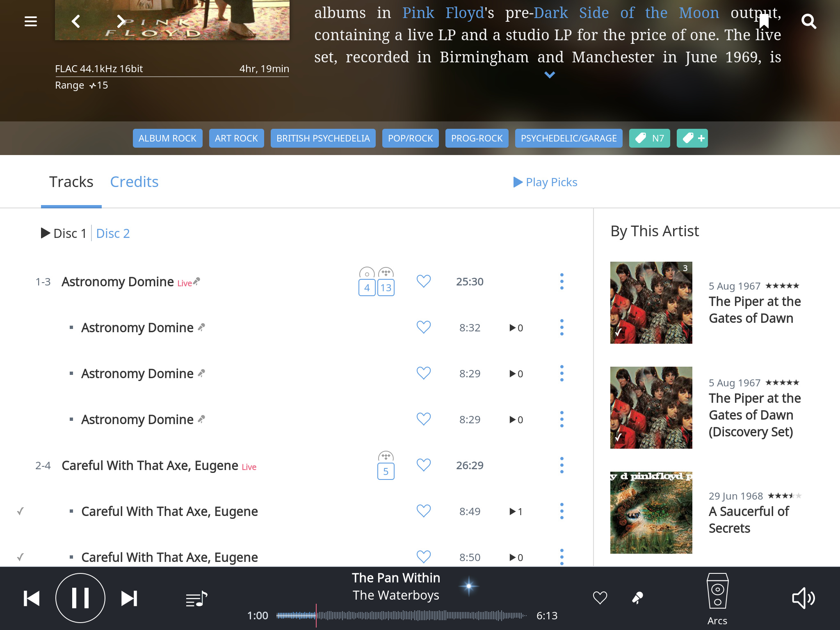Favorite the Astronomy Domine track heart

pos(423,281)
